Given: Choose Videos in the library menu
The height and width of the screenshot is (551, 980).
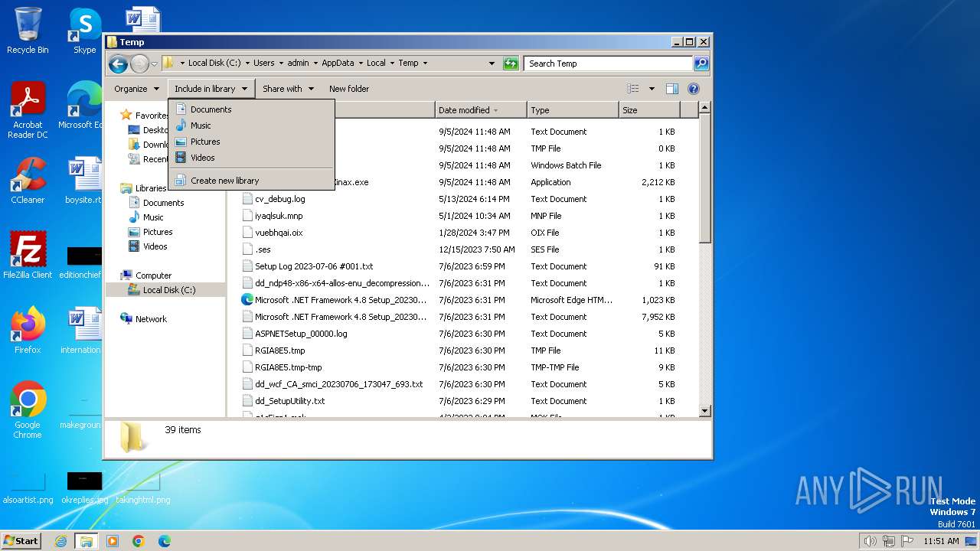Looking at the screenshot, I should (x=251, y=158).
